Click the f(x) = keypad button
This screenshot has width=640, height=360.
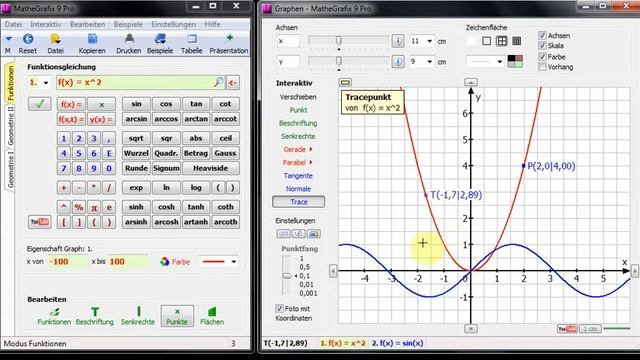71,104
